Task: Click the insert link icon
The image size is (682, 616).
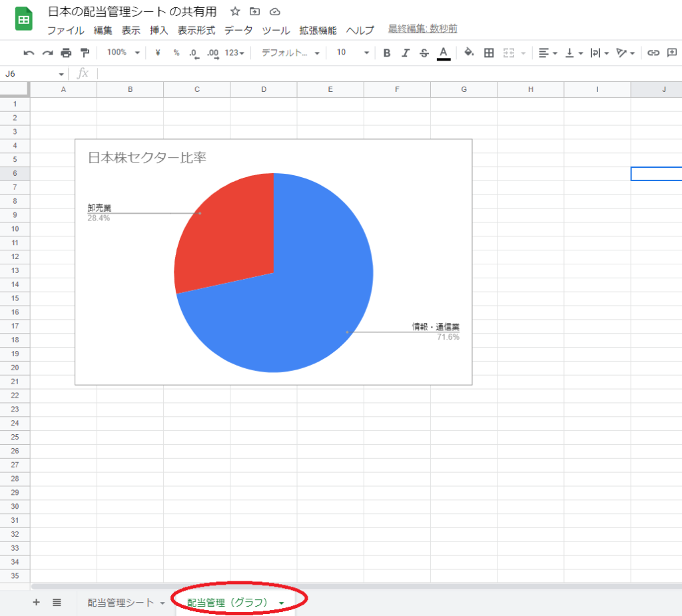Action: (x=653, y=53)
